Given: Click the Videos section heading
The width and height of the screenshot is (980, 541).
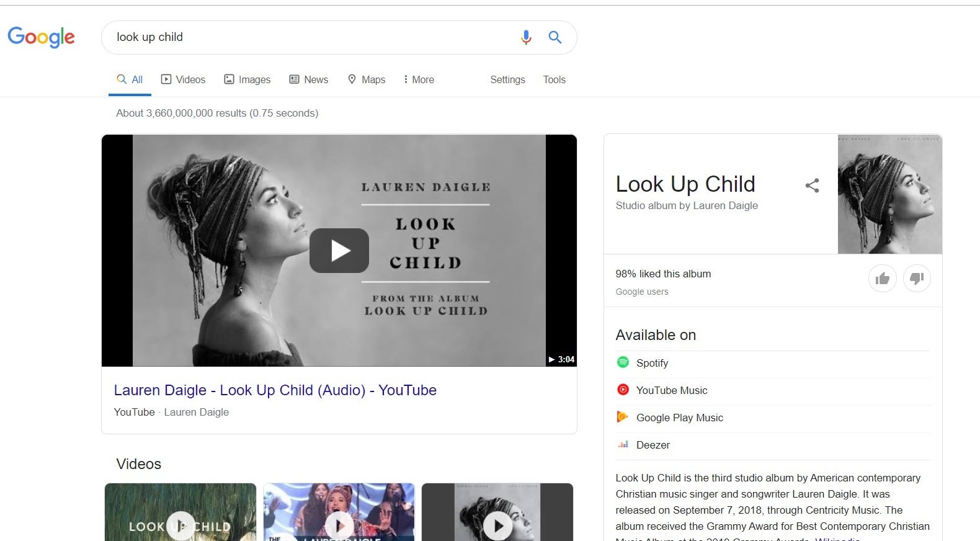Looking at the screenshot, I should [138, 464].
